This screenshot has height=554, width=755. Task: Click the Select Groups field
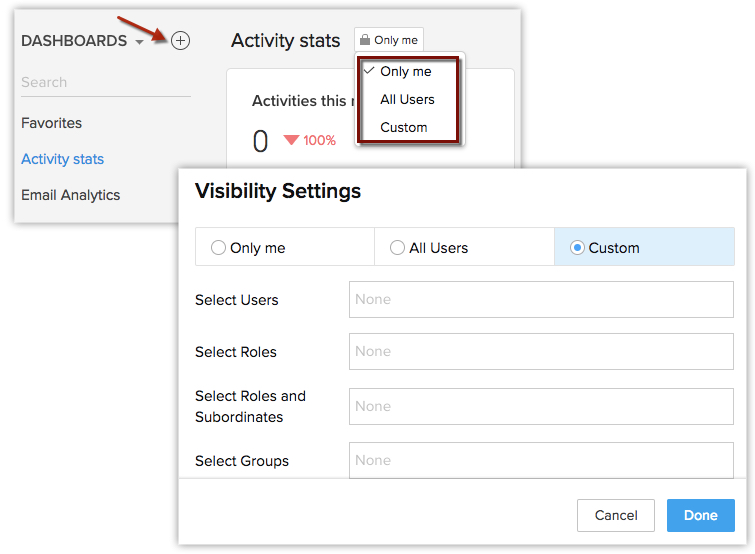point(541,460)
